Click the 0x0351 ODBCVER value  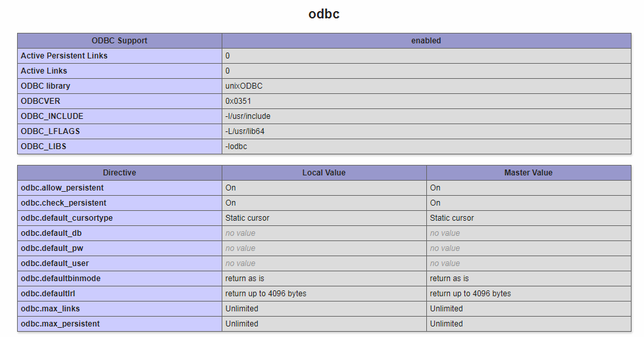coord(238,101)
